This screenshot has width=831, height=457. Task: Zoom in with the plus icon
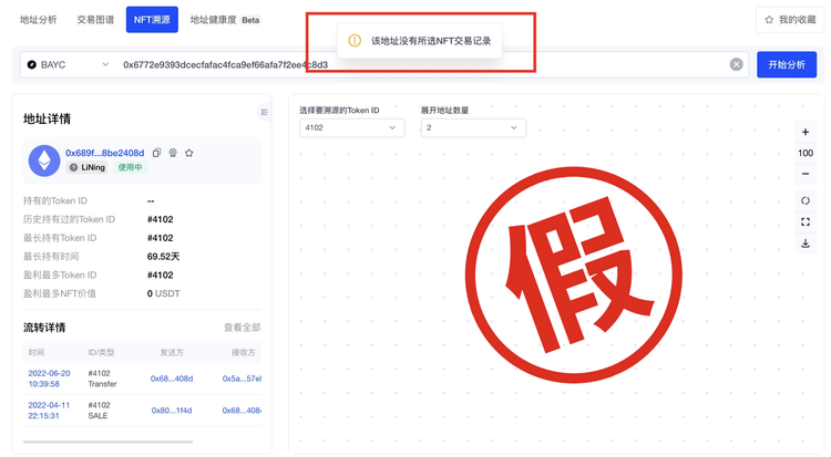[x=805, y=132]
